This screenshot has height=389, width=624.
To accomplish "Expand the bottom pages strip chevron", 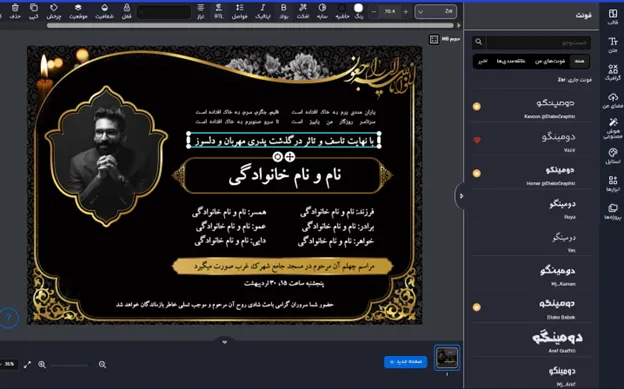I will pos(224,342).
